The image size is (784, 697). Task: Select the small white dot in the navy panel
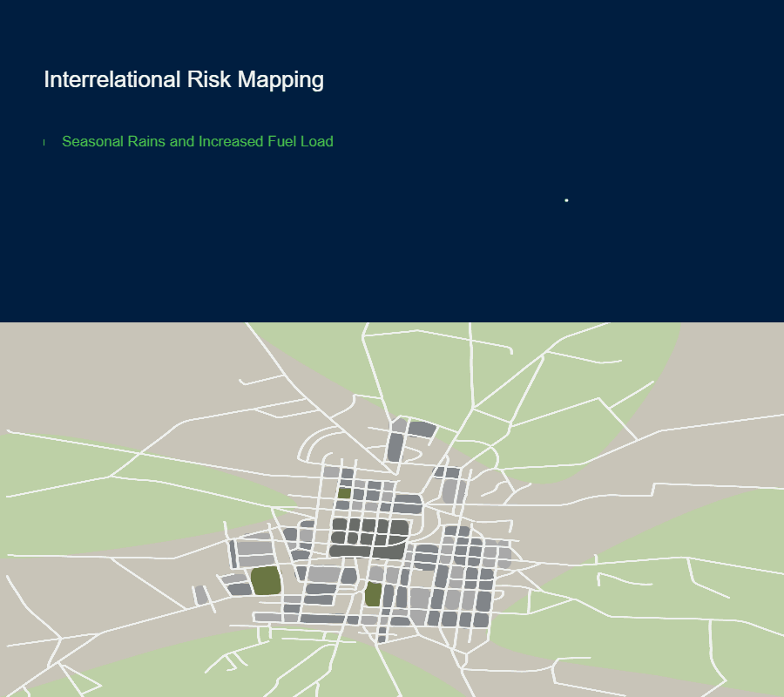(x=566, y=200)
